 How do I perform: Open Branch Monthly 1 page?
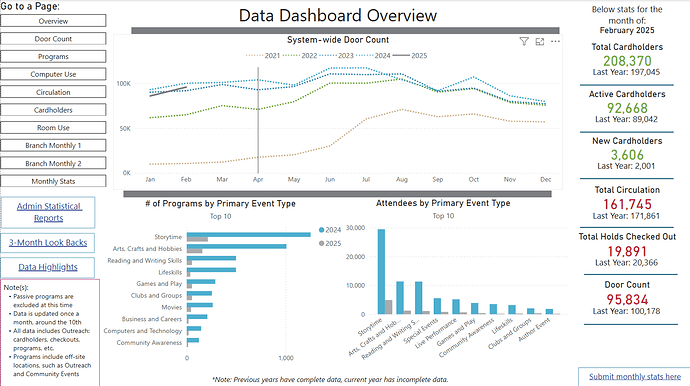(53, 145)
